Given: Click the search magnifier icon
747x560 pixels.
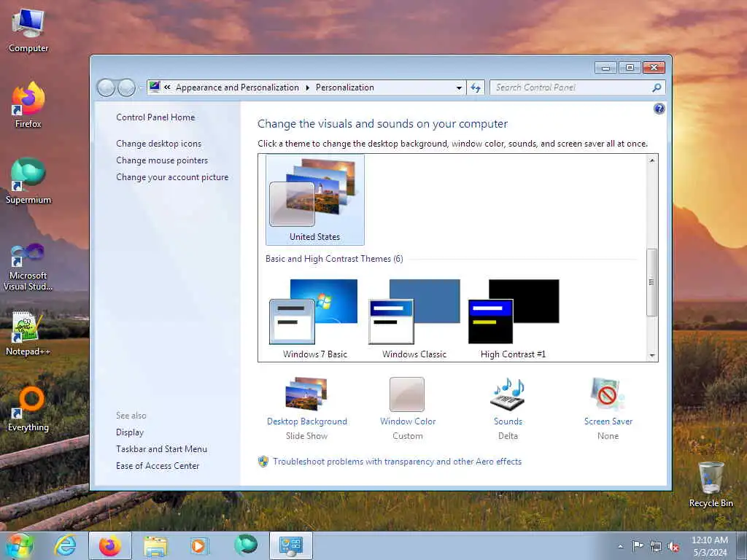Looking at the screenshot, I should tap(657, 87).
